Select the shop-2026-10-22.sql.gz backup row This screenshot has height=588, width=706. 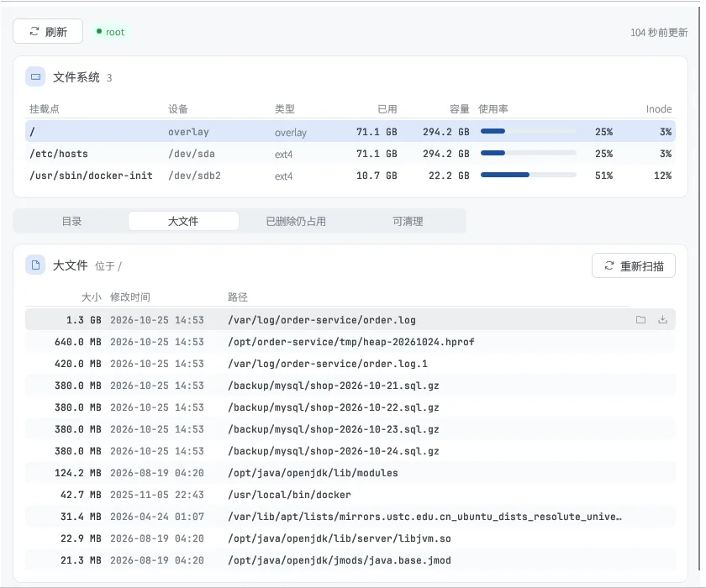point(350,407)
